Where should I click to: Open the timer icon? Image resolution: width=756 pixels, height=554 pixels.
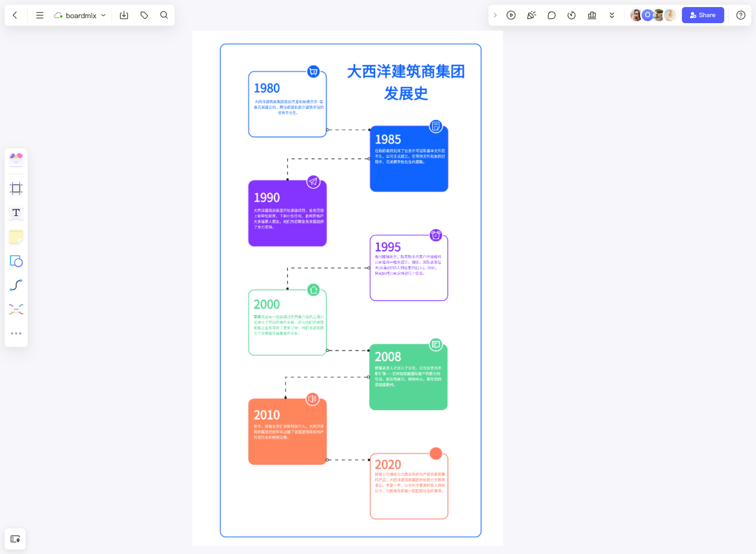572,15
